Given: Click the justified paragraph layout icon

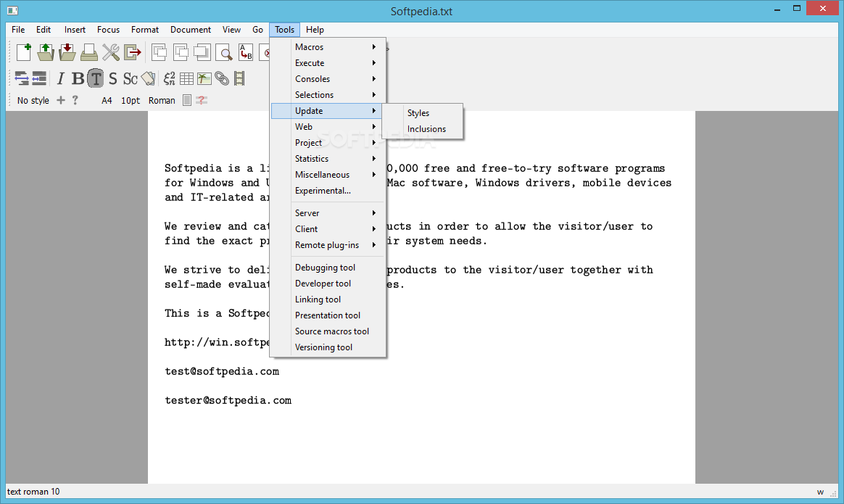Looking at the screenshot, I should click(39, 78).
